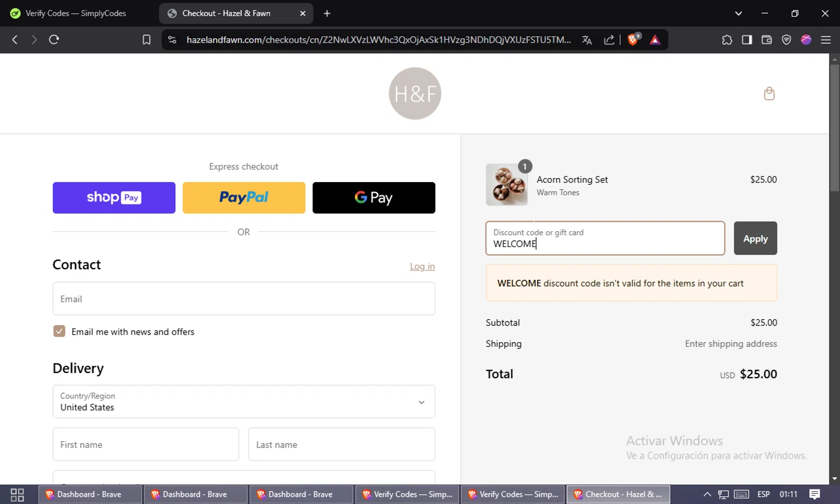Select the Acorn Sorting Set product name
Viewport: 840px width, 504px height.
pyautogui.click(x=572, y=180)
